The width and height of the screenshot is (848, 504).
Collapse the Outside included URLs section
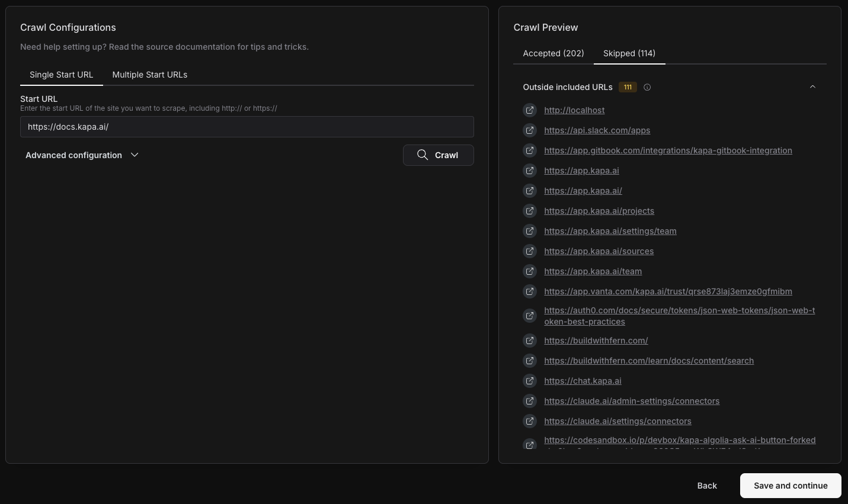click(x=812, y=87)
